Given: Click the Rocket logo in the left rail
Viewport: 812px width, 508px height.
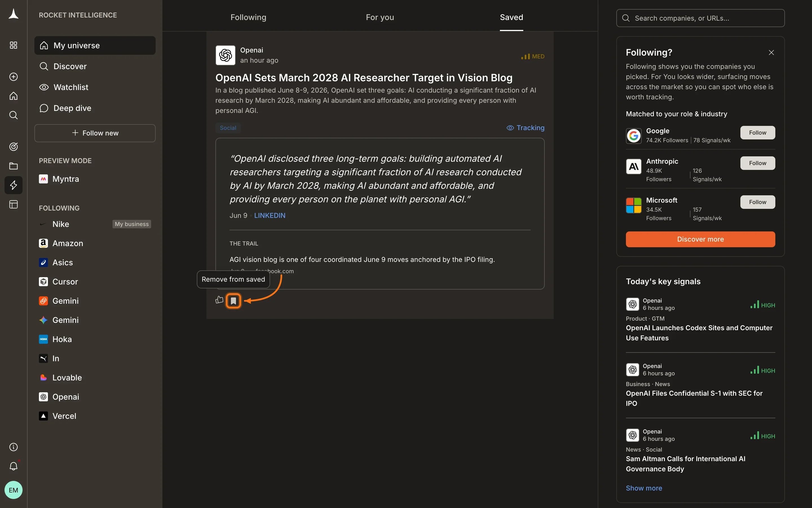Looking at the screenshot, I should 14,14.
